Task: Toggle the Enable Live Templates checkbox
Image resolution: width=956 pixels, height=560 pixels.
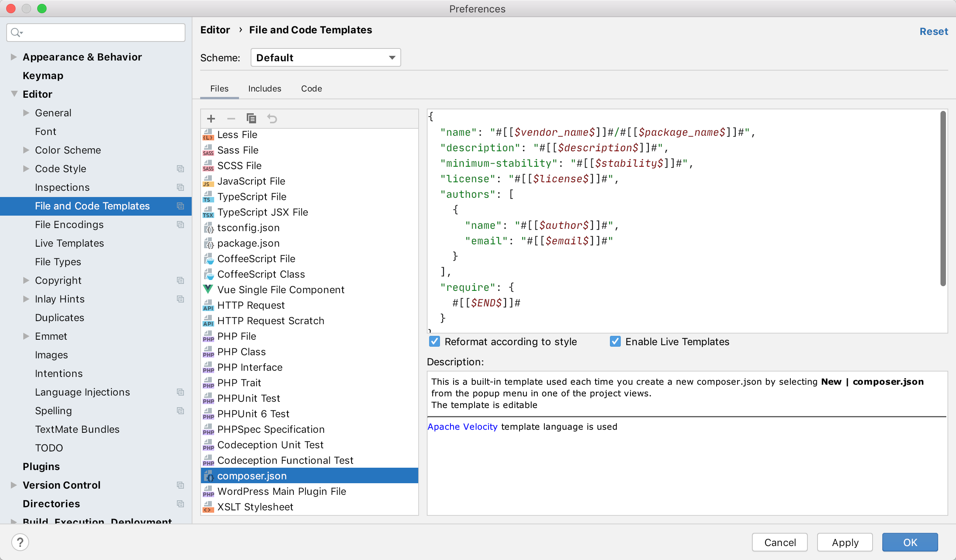Action: click(x=614, y=342)
